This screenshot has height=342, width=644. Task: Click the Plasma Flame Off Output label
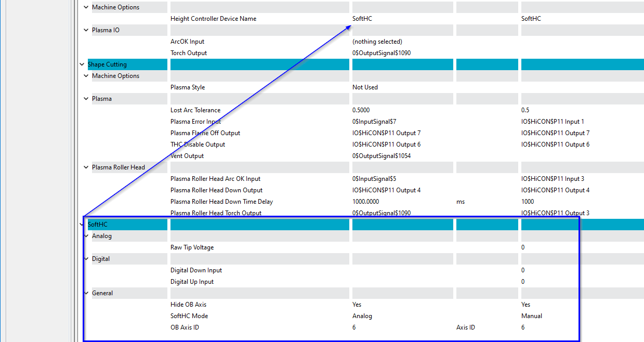pyautogui.click(x=205, y=133)
